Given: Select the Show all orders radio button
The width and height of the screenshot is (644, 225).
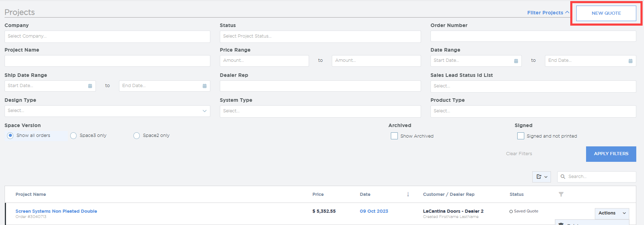Looking at the screenshot, I should [x=11, y=135].
